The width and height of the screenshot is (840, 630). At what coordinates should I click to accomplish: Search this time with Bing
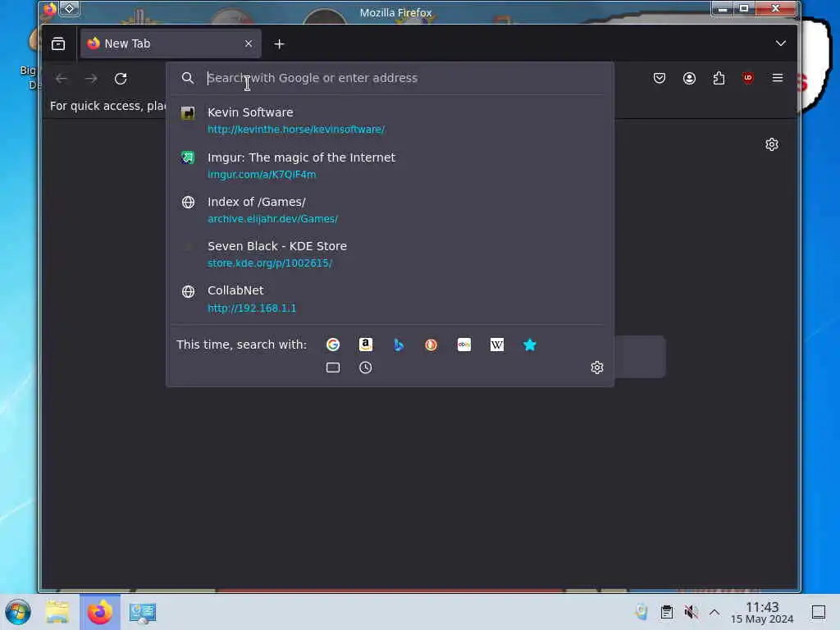click(398, 345)
